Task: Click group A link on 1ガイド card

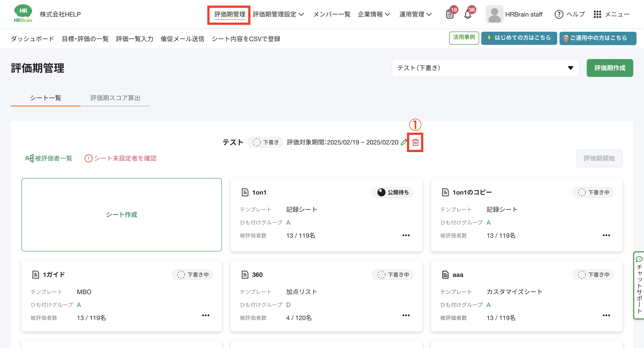Action: pyautogui.click(x=79, y=305)
